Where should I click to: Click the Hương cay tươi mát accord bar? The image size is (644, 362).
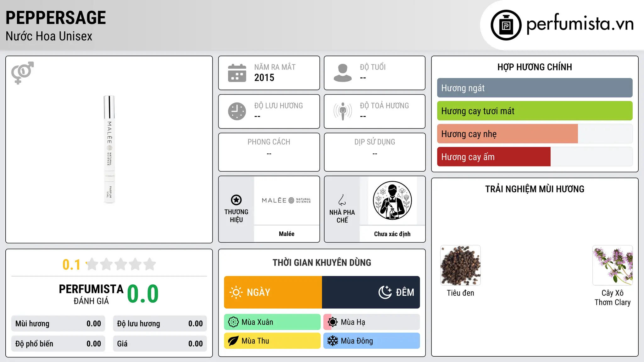tap(535, 111)
